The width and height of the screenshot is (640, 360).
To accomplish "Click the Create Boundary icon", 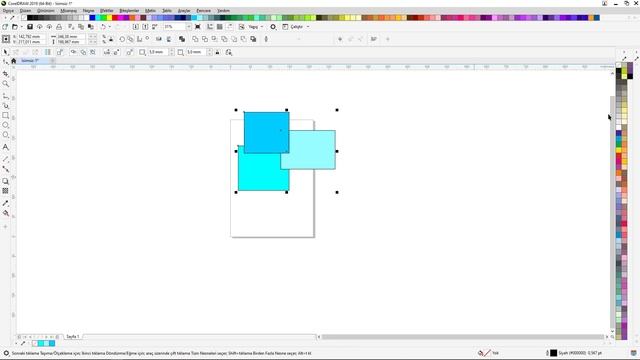I will [253, 39].
